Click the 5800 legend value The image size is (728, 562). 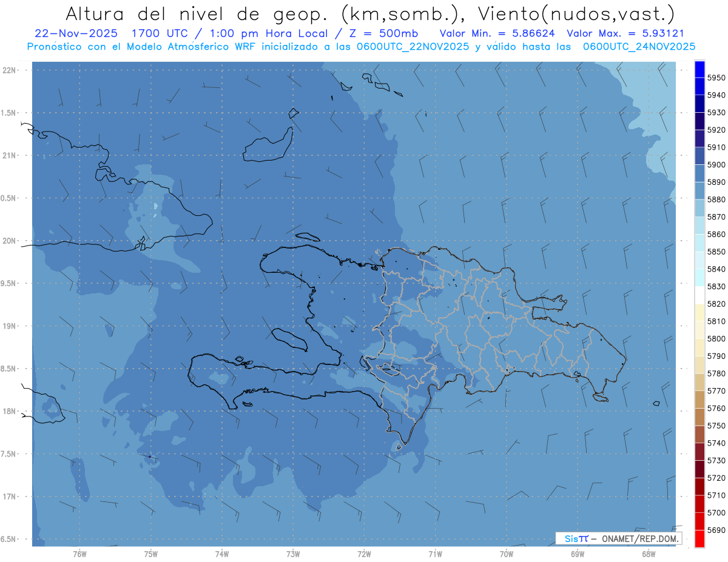(x=716, y=339)
